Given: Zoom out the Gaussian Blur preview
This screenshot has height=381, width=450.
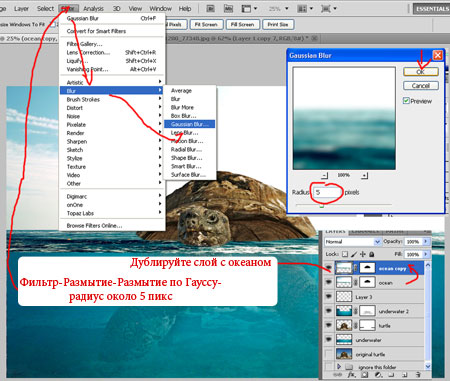Looking at the screenshot, I should tap(325, 175).
